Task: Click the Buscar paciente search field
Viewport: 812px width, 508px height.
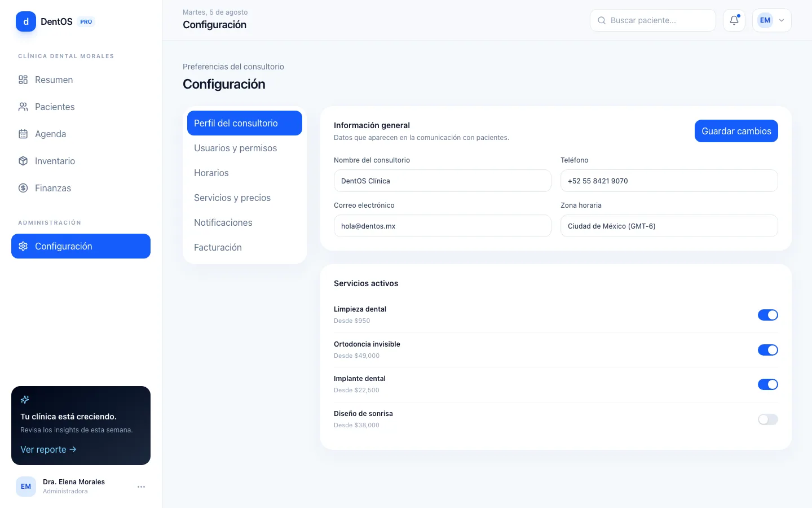Action: [x=653, y=20]
